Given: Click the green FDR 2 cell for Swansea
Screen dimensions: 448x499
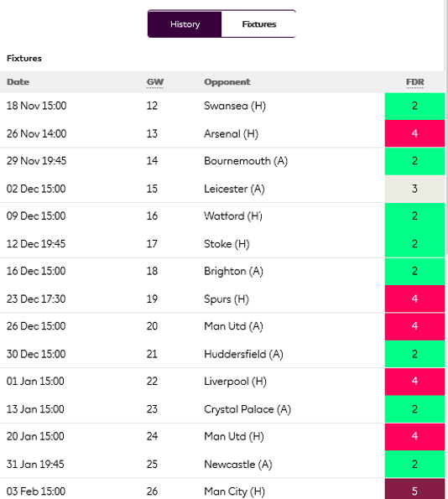Looking at the screenshot, I should point(414,107).
